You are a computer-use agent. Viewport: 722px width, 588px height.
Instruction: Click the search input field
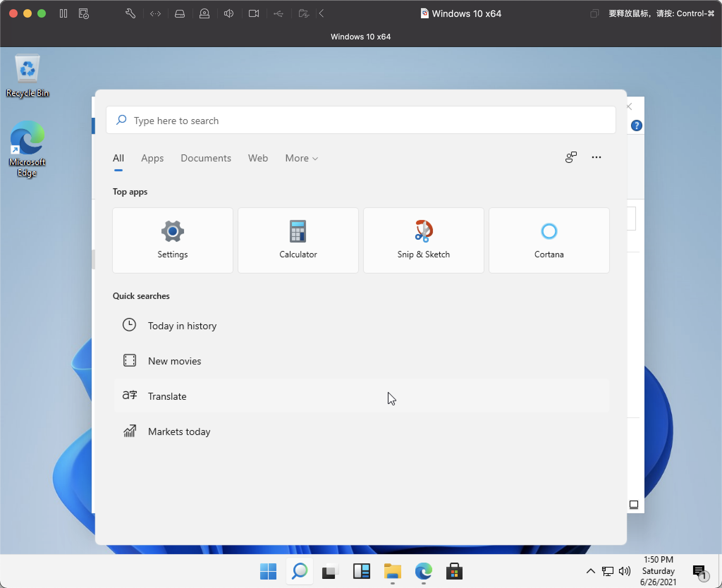pyautogui.click(x=362, y=121)
